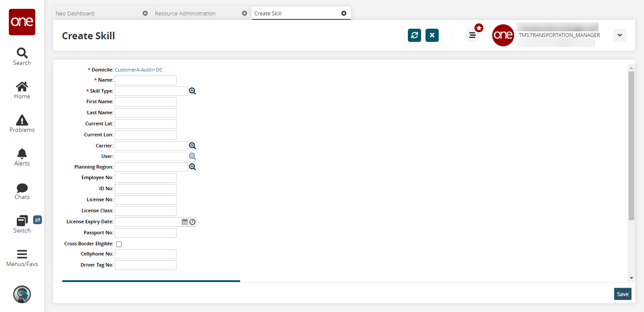Click into License No field
Image resolution: width=644 pixels, height=312 pixels.
coord(146,200)
